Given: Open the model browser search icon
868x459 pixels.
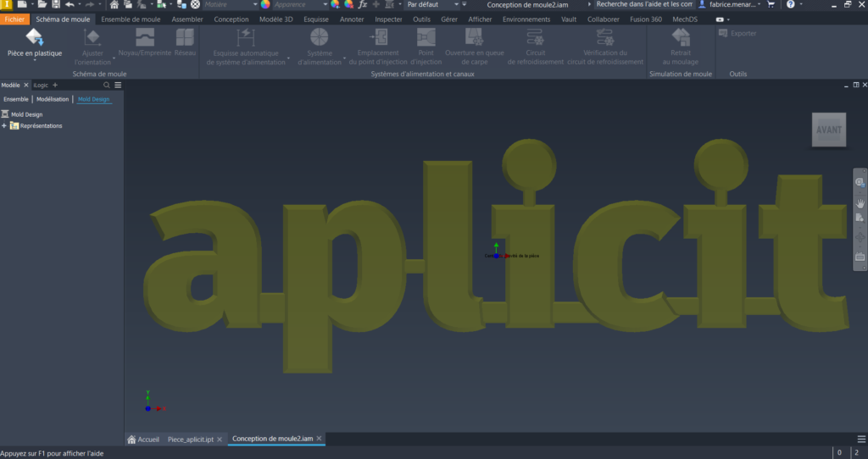Looking at the screenshot, I should (106, 86).
